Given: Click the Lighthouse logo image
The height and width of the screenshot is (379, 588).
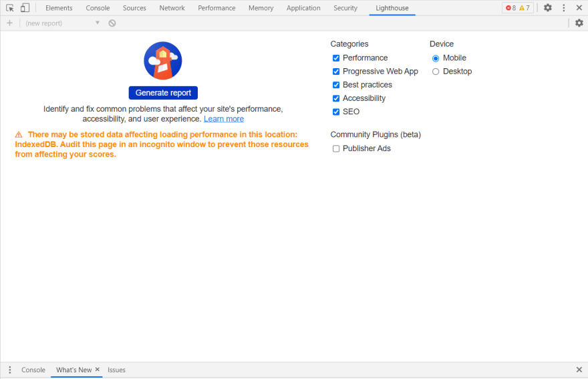Looking at the screenshot, I should click(163, 60).
